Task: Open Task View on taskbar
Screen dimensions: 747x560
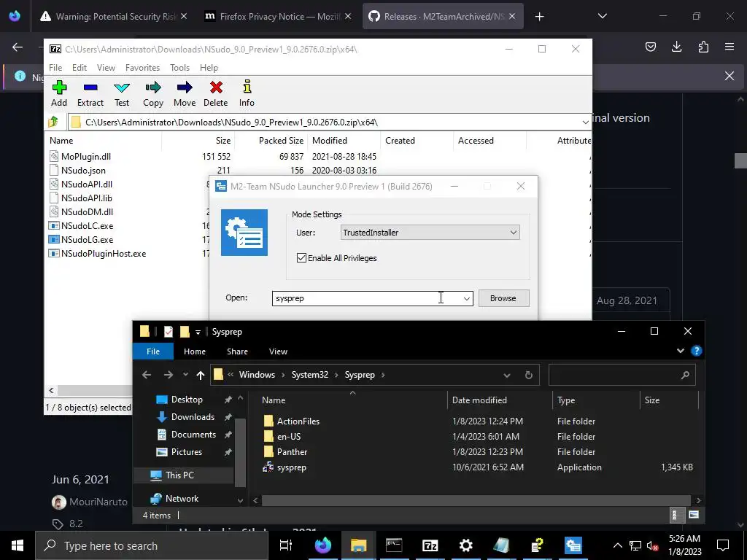Action: tap(286, 545)
